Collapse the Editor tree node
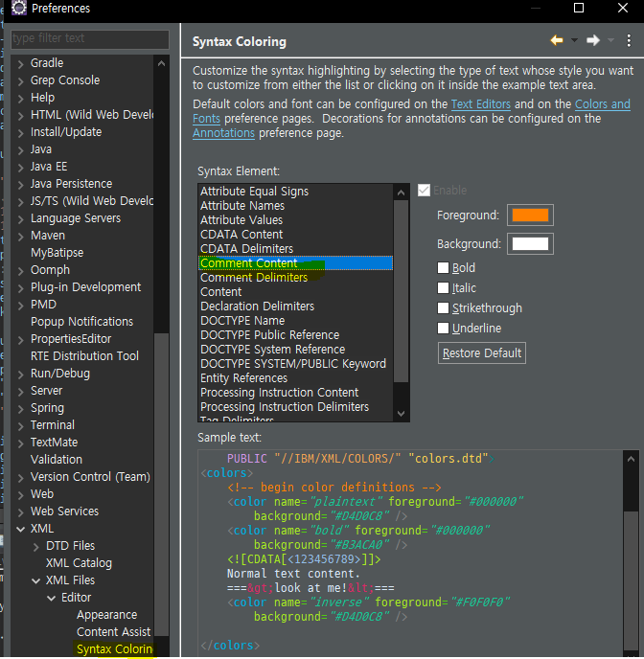This screenshot has width=644, height=659. 52,598
